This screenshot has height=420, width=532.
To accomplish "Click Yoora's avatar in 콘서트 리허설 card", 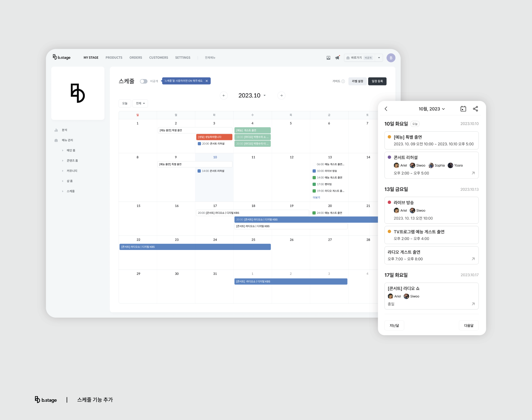I will coord(450,165).
